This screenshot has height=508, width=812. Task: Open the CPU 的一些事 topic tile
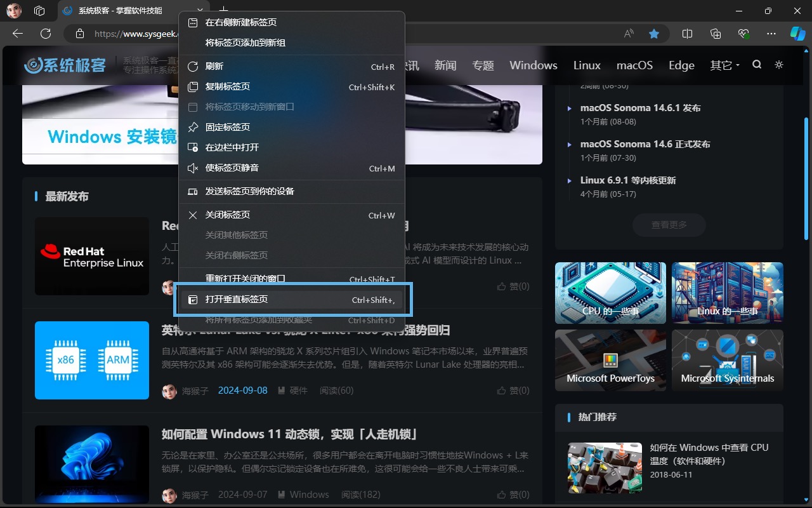click(x=610, y=293)
